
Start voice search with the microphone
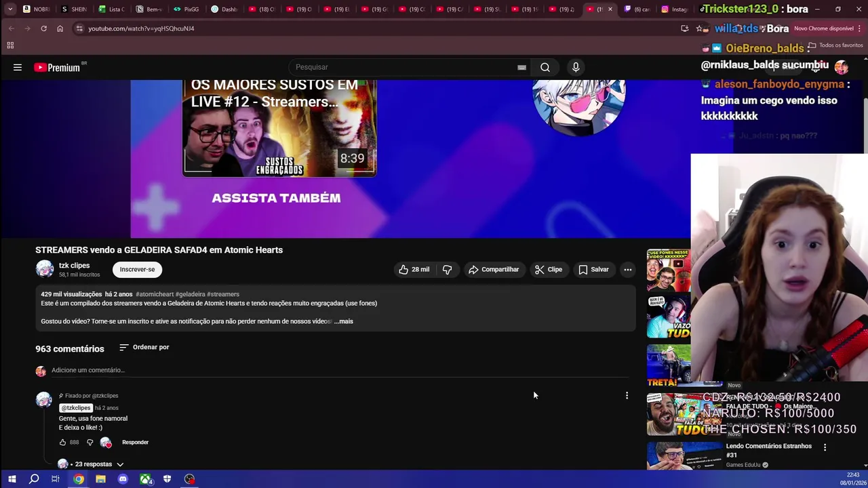(x=576, y=67)
